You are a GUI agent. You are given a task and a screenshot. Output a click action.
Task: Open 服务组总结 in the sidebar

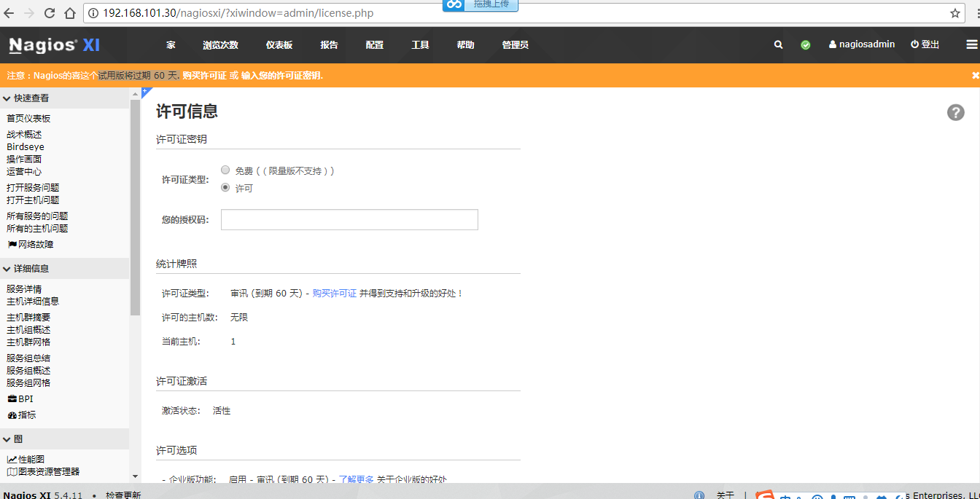tap(28, 358)
